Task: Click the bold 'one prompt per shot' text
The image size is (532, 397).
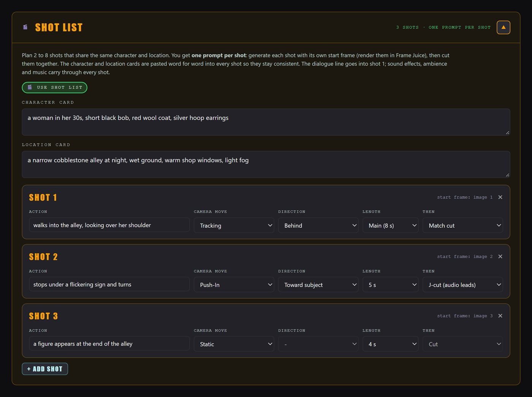Action: pos(219,56)
